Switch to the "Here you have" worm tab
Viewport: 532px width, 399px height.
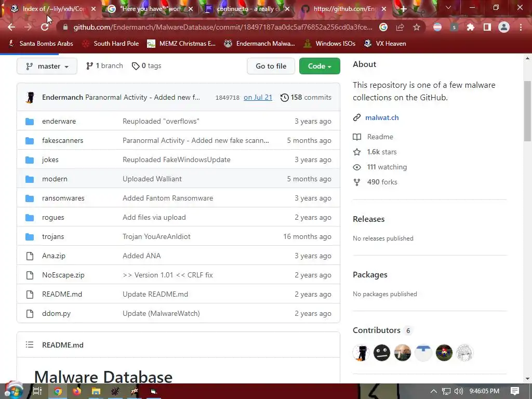(x=150, y=9)
